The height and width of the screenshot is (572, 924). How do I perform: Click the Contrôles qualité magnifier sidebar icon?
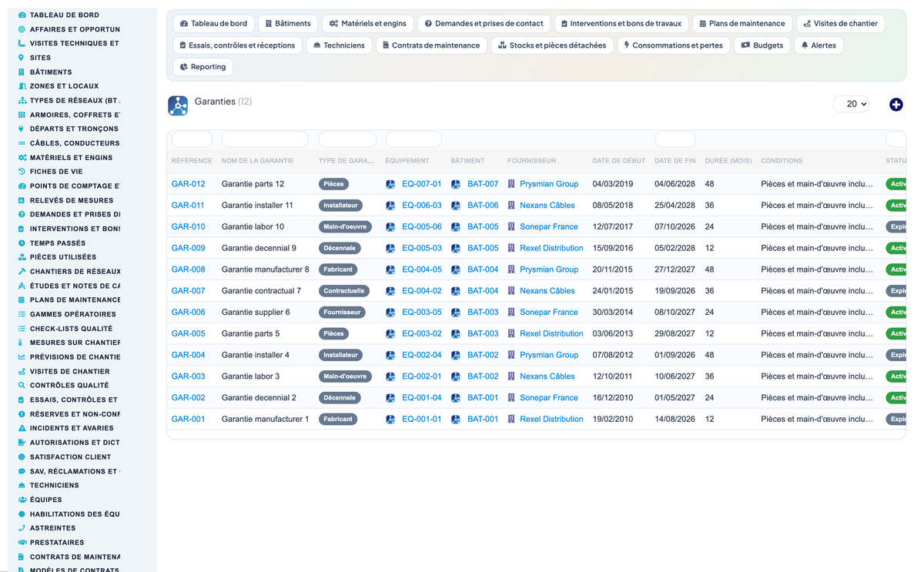[x=22, y=386]
